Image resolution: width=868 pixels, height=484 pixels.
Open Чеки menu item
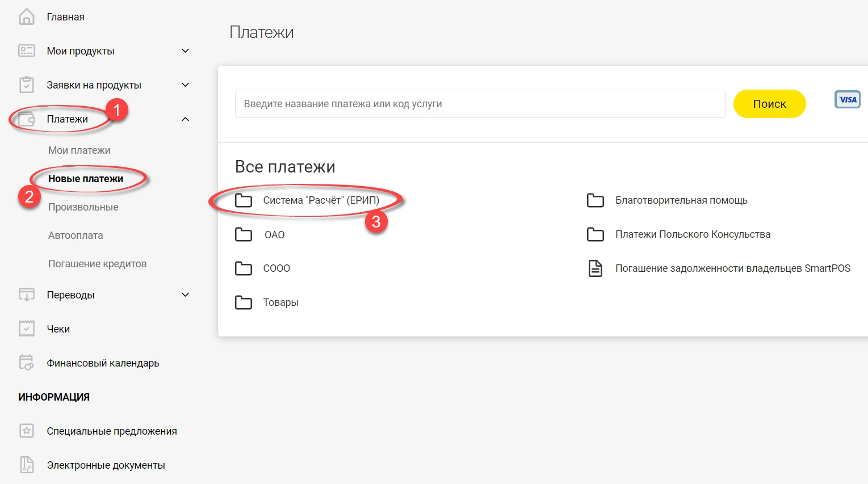(x=58, y=329)
